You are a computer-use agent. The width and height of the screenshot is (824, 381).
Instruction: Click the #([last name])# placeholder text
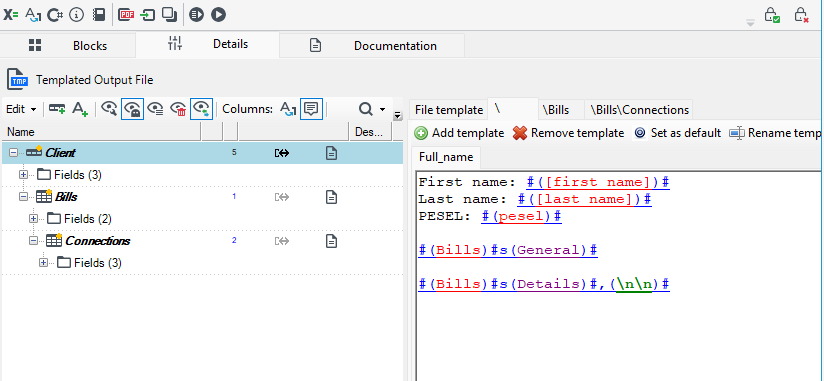pyautogui.click(x=584, y=199)
